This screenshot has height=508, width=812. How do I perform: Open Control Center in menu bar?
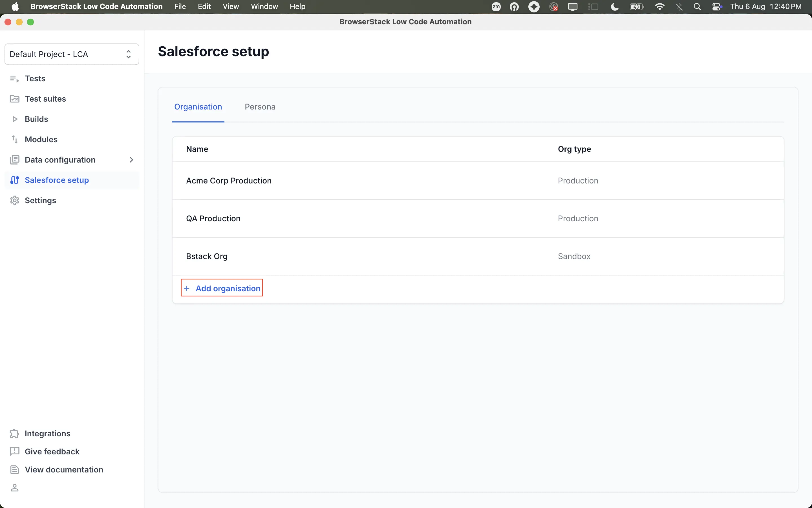click(717, 7)
